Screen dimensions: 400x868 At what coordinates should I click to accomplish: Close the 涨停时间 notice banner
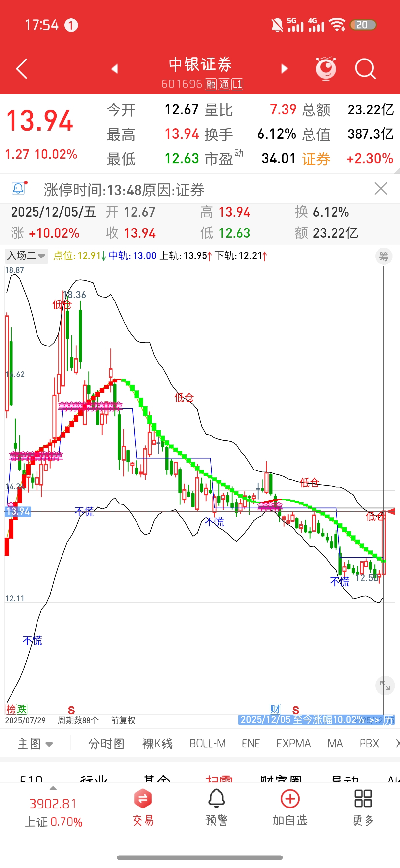(x=381, y=189)
